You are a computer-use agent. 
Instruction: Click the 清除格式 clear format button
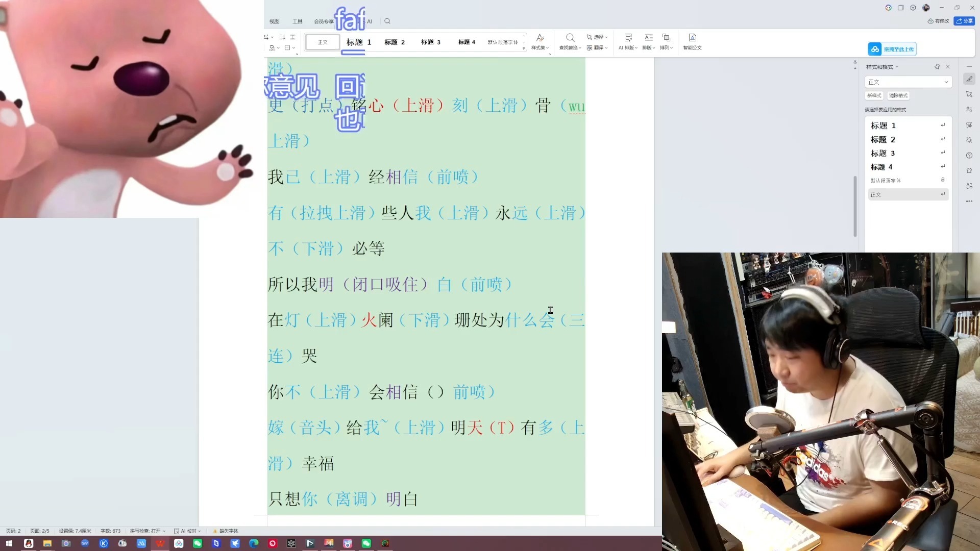tap(898, 95)
